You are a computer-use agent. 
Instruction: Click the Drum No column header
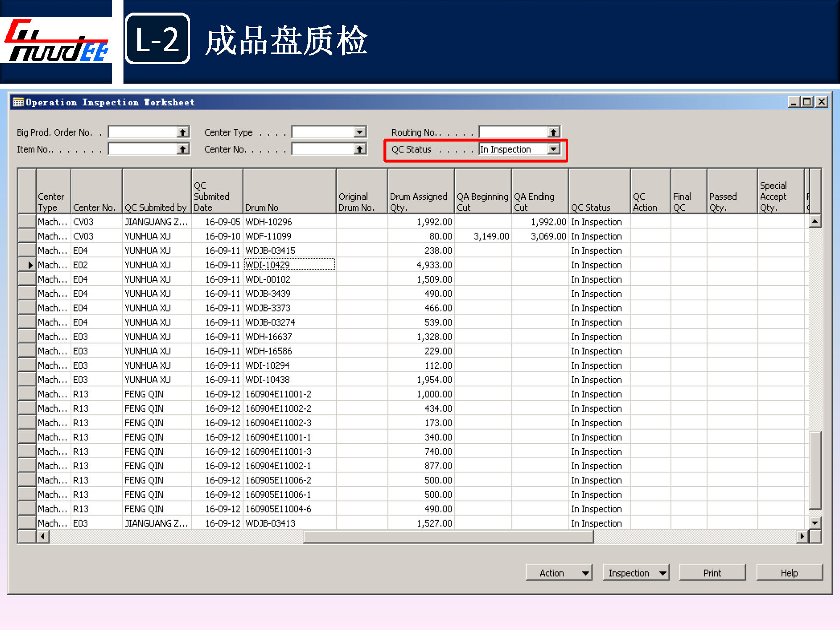click(x=289, y=192)
